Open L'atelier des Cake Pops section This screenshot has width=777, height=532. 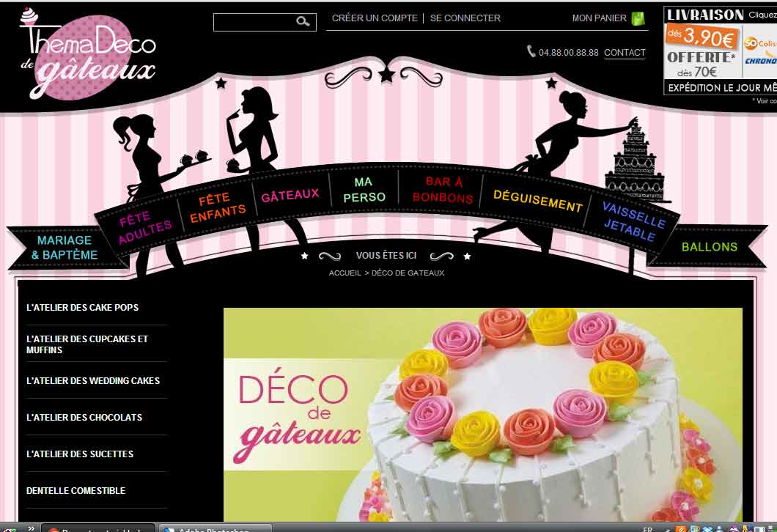82,308
